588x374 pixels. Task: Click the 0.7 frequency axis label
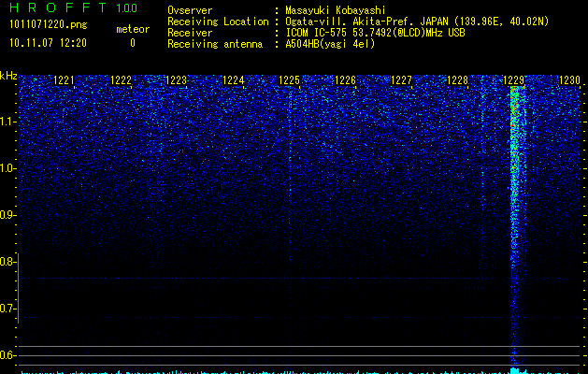click(7, 309)
